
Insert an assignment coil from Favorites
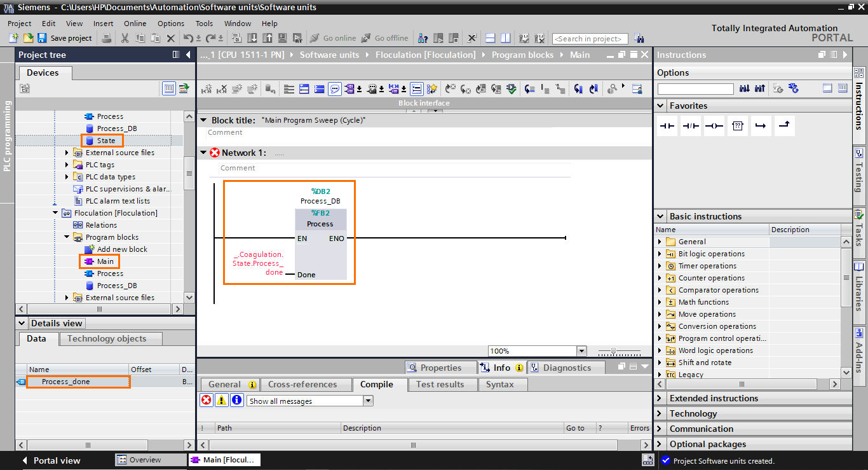coord(714,125)
